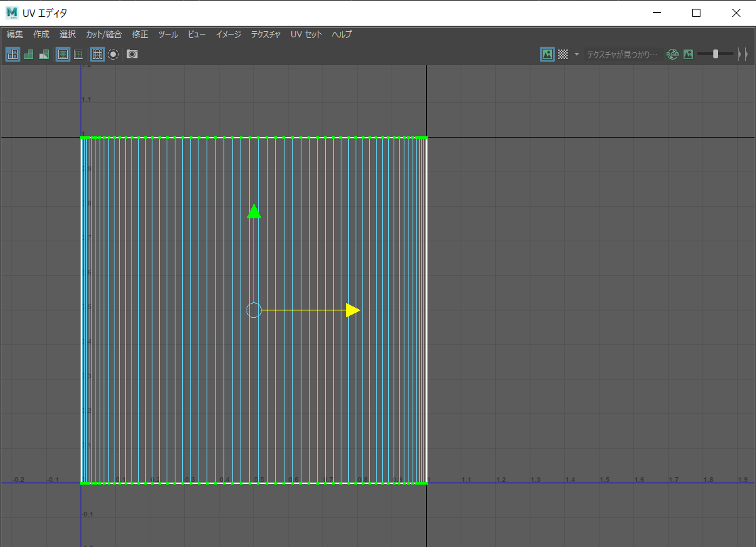Click the green V-axis move arrow
Viewport: 756px width, 547px height.
tap(254, 211)
